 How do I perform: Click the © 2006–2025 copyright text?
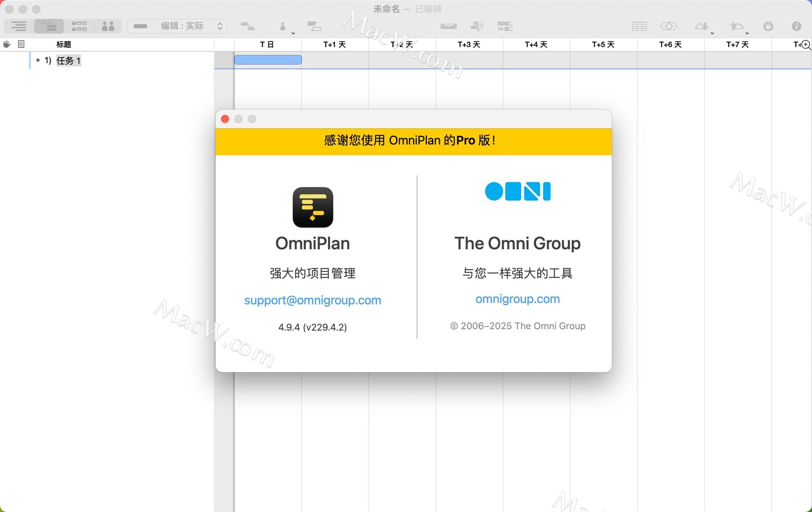point(518,326)
